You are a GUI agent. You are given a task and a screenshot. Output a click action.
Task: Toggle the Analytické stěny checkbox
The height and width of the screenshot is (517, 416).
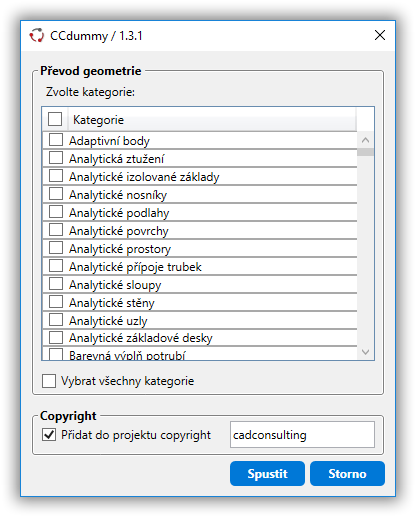56,302
